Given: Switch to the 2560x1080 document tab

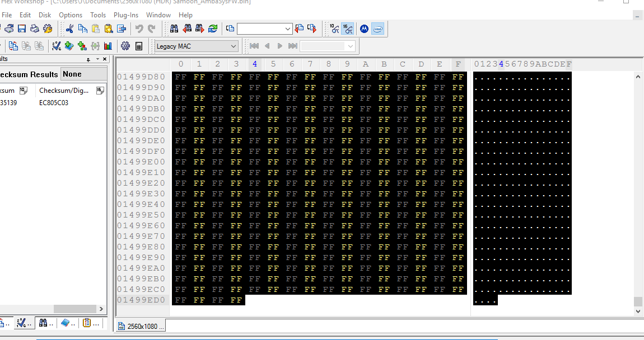Looking at the screenshot, I should 141,326.
